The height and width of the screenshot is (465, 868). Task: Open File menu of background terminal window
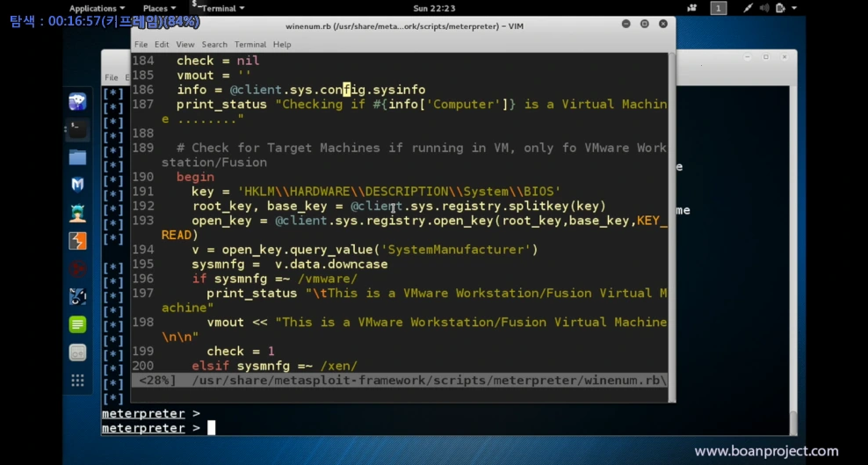(112, 77)
